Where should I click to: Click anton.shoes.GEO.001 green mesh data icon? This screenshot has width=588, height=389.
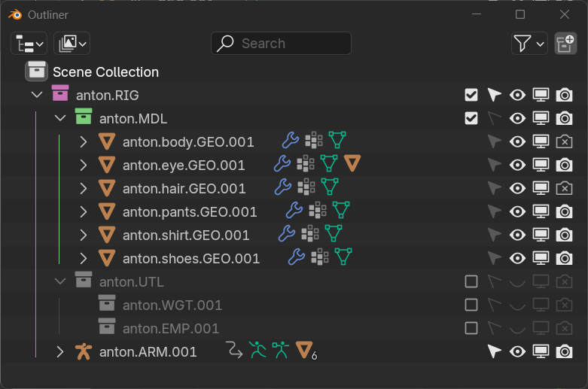(343, 257)
